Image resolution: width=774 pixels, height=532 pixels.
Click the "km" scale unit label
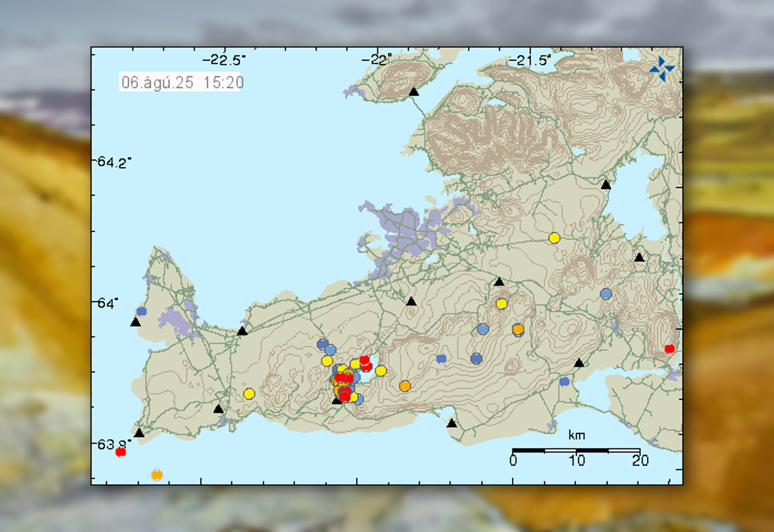576,435
